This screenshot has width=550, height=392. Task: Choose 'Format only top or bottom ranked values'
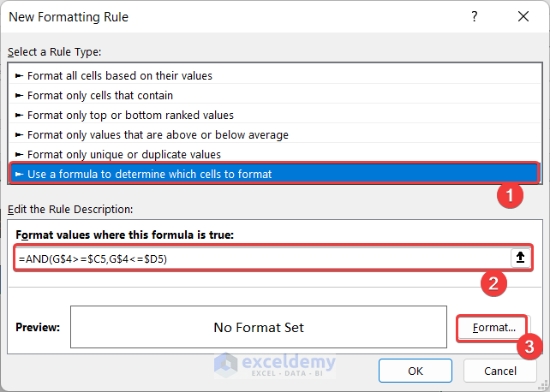click(130, 115)
